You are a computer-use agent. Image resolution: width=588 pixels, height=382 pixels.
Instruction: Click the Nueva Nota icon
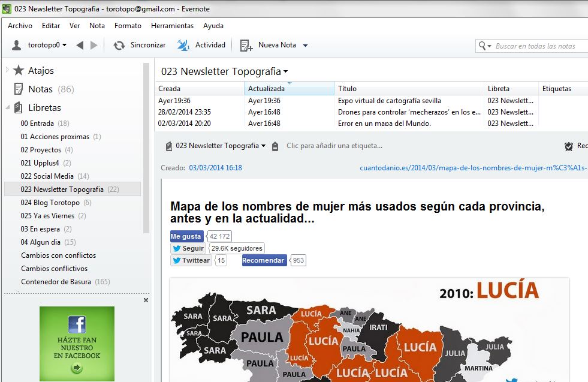(x=246, y=46)
